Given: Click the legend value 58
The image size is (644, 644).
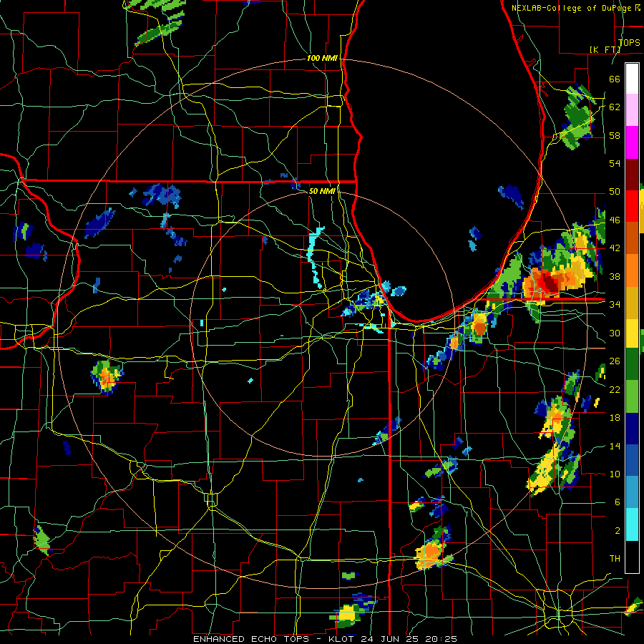Looking at the screenshot, I should pos(615,135).
